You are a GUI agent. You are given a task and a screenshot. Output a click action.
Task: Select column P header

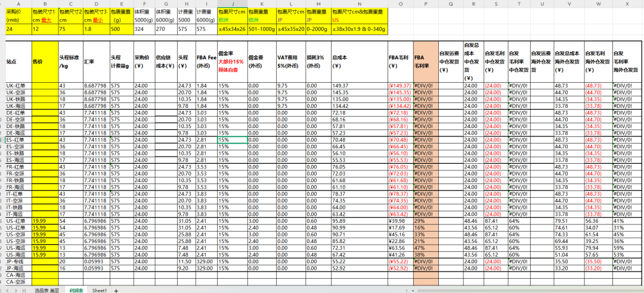(x=426, y=4)
